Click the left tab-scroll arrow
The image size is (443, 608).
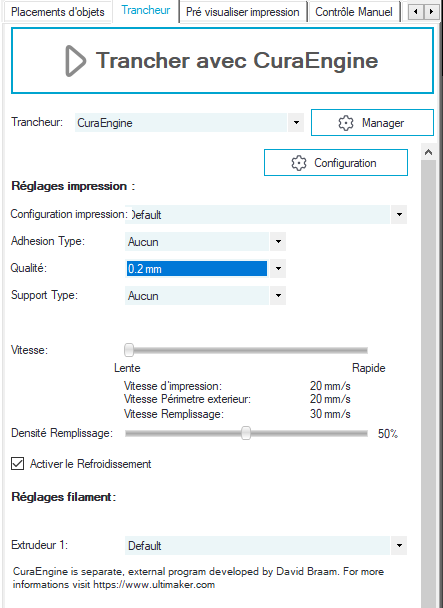416,12
